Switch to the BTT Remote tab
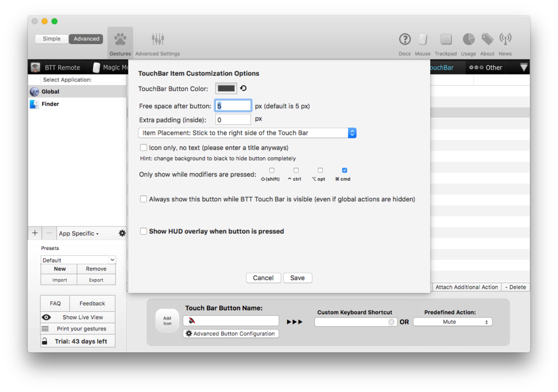Screen dimensions: 558x392 (56, 67)
